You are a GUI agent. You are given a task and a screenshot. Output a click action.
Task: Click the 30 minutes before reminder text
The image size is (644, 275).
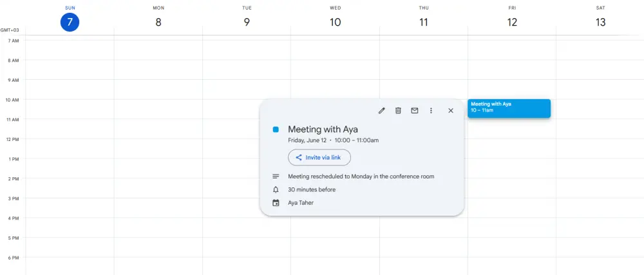tap(312, 189)
